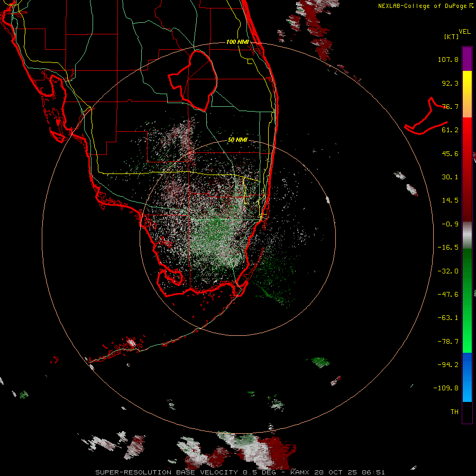Click the -16.5 legend value
Image resolution: width=476 pixels, height=476 pixels.
pos(448,248)
